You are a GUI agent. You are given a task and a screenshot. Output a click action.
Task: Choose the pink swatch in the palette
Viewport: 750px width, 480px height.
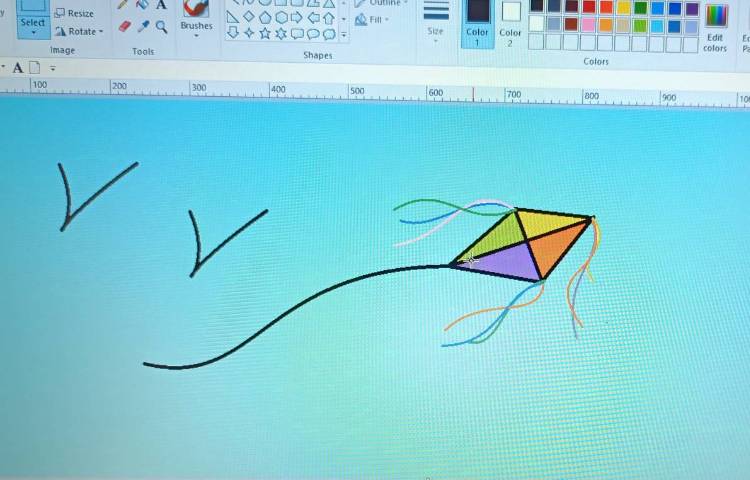[x=589, y=24]
